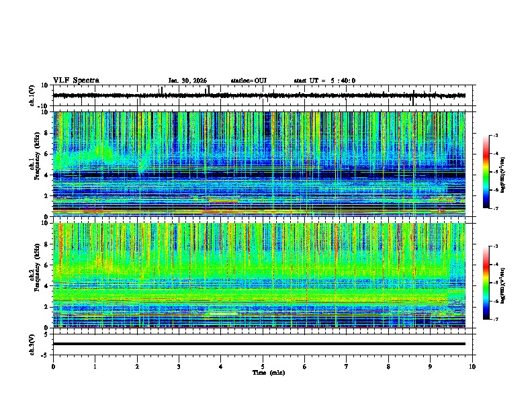
Task: Click the "VLF Spectra" plot title
Action: (x=76, y=81)
